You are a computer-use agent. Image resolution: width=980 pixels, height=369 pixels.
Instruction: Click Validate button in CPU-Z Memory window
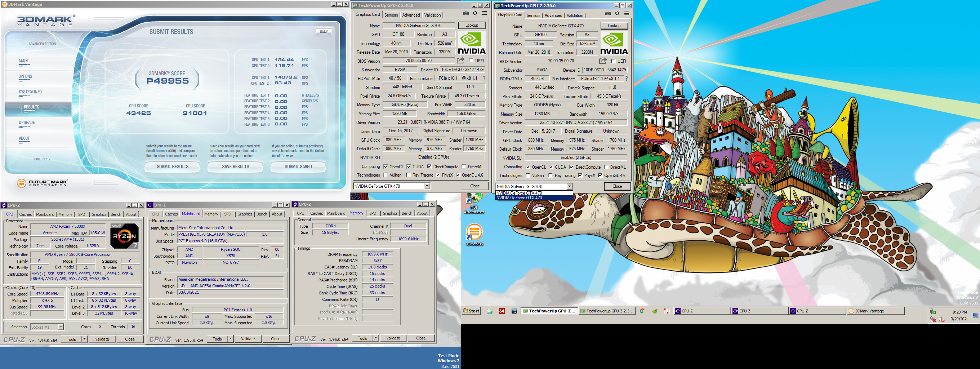click(x=393, y=338)
